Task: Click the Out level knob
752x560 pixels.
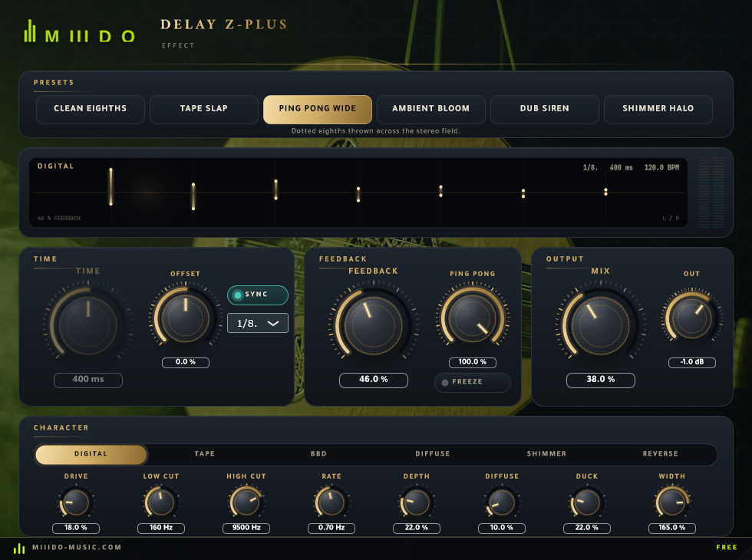Action: 691,317
